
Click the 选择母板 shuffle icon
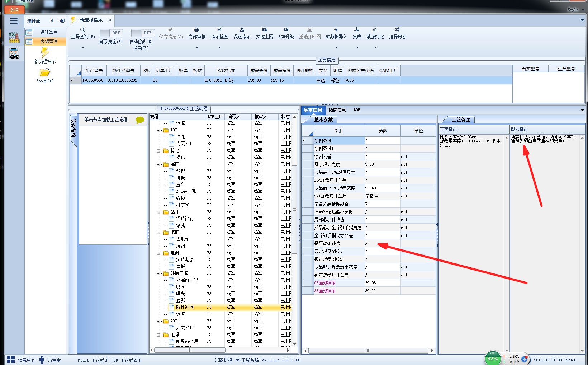pos(397,29)
